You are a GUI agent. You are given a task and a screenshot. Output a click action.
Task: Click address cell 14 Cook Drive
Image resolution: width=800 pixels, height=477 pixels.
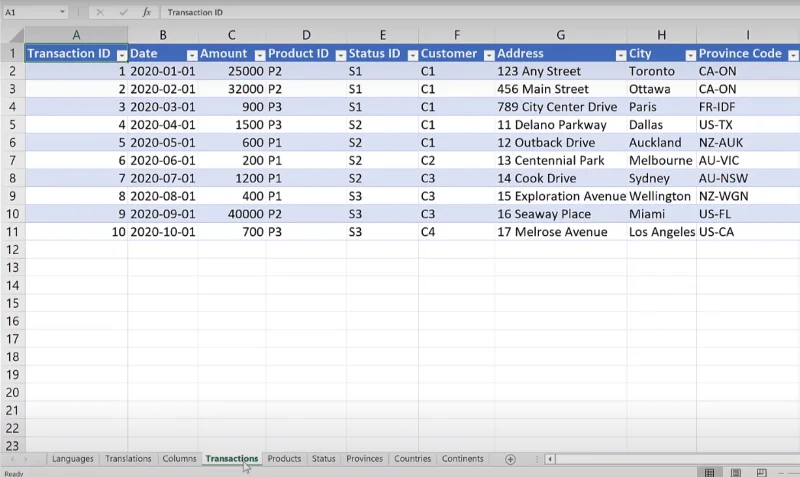coord(561,179)
